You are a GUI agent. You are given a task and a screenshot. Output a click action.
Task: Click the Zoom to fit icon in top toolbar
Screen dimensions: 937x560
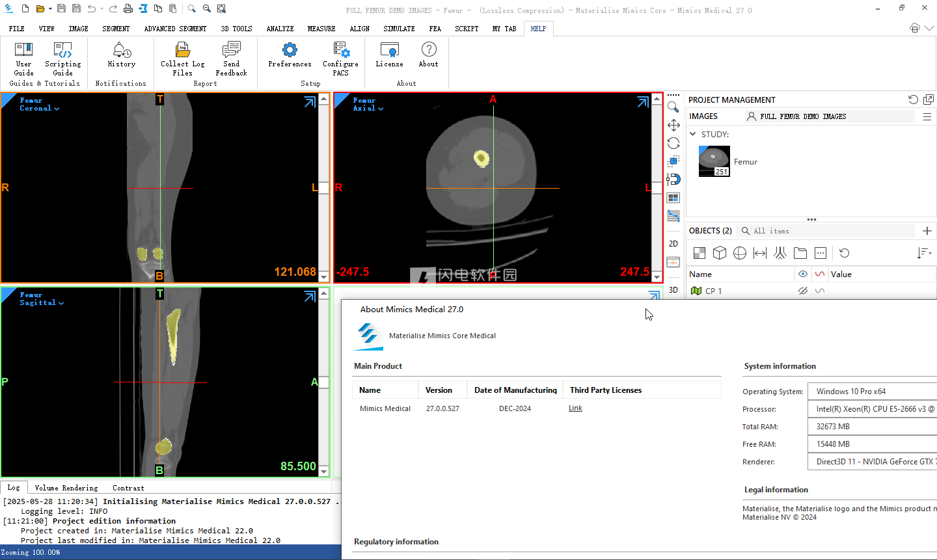coord(221,8)
